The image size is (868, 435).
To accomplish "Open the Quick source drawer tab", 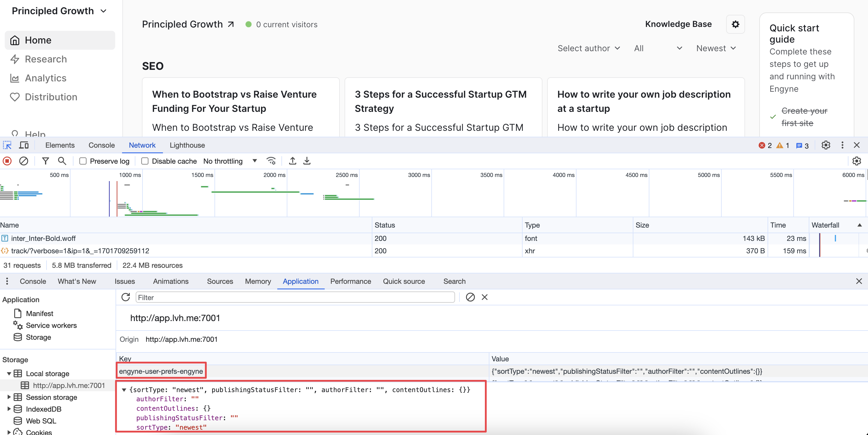I will pos(404,281).
